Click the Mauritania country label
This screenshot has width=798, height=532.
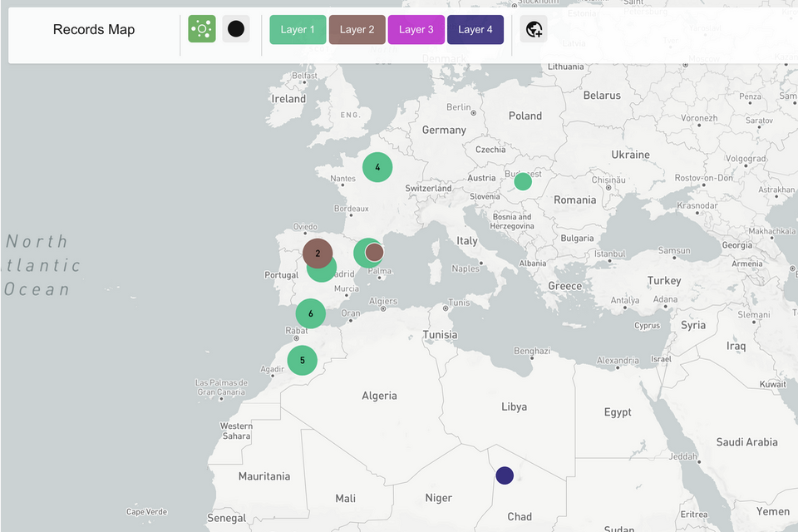tap(264, 476)
